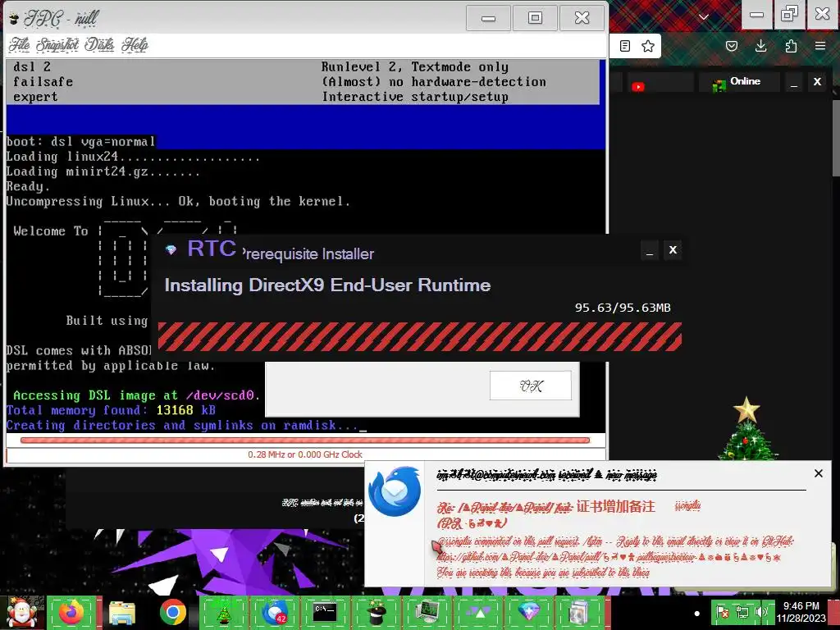
Task: Open the Disks menu in JPC
Action: [x=99, y=44]
